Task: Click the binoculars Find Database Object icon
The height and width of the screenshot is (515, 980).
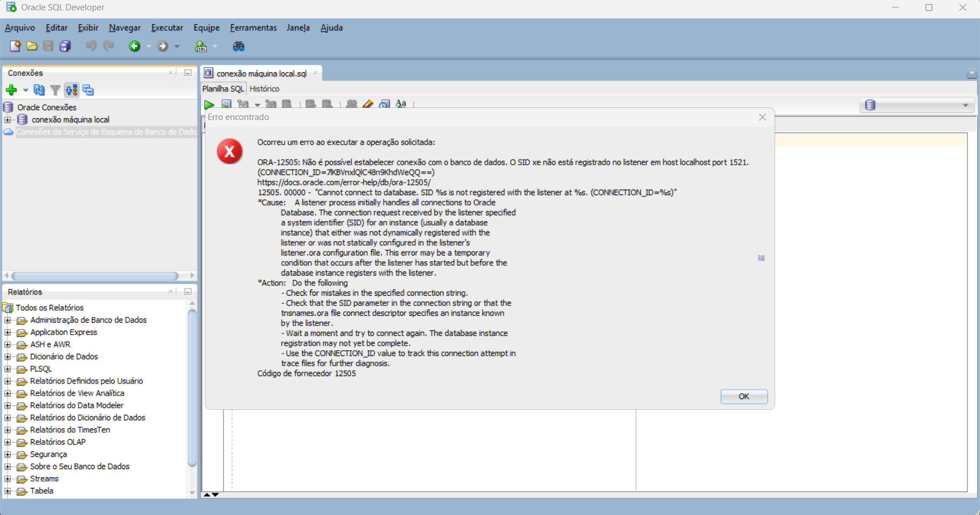Action: coord(239,46)
